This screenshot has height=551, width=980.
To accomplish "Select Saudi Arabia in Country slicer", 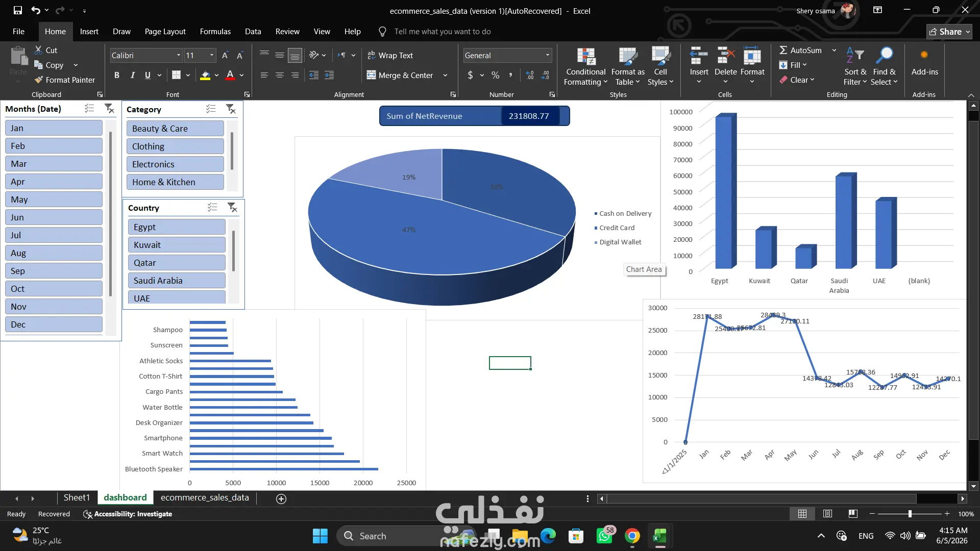I will 177,281.
